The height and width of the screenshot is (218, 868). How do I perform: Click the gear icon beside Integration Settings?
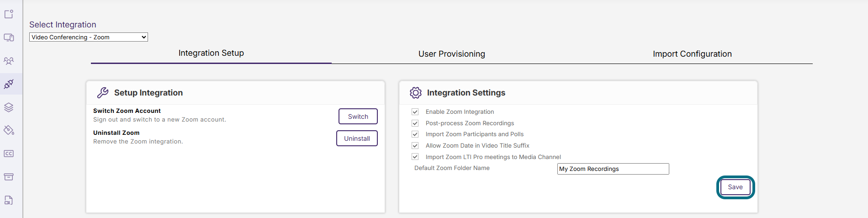coord(416,93)
